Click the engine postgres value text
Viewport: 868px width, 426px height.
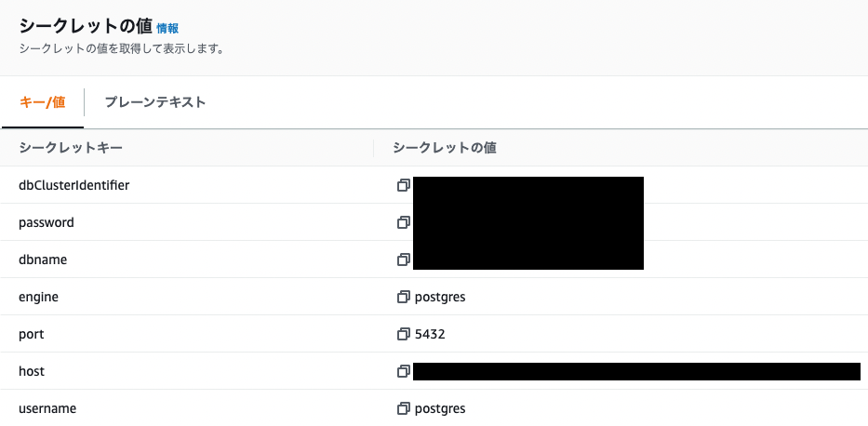[440, 297]
